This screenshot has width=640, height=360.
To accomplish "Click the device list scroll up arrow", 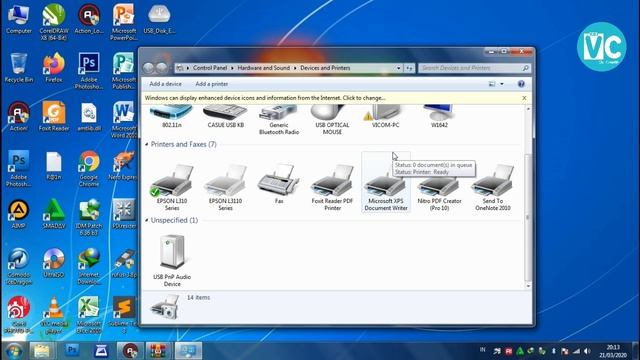I will 528,109.
